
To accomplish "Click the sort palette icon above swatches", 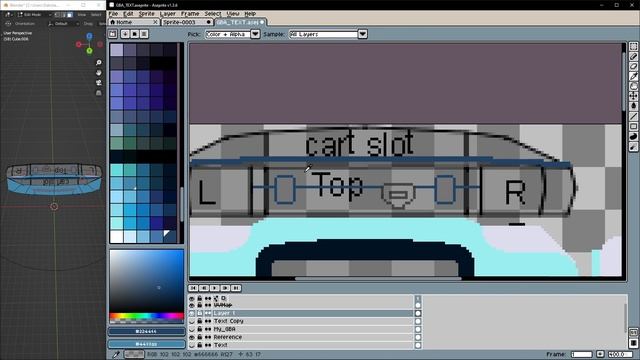I will point(125,34).
